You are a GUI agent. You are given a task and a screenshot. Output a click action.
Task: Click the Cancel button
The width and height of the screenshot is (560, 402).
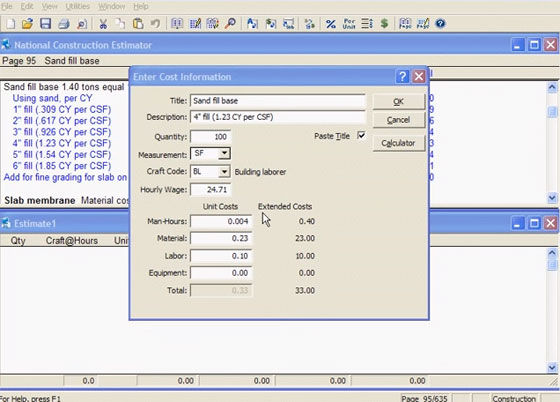click(399, 120)
